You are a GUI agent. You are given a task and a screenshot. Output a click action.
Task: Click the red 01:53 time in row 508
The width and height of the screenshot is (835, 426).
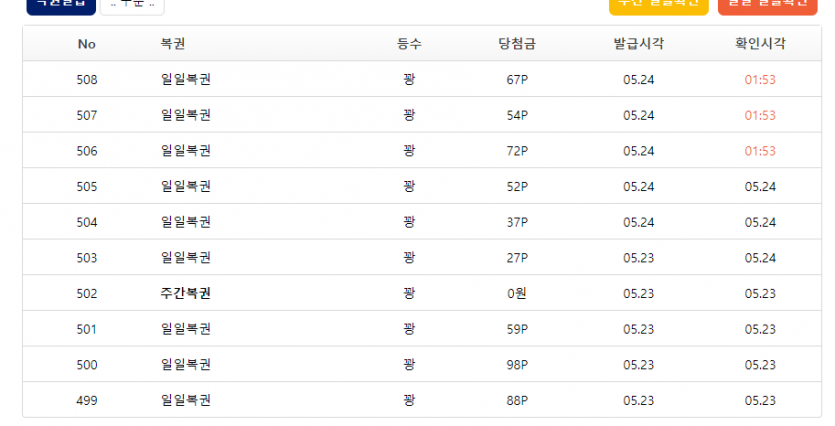(760, 79)
